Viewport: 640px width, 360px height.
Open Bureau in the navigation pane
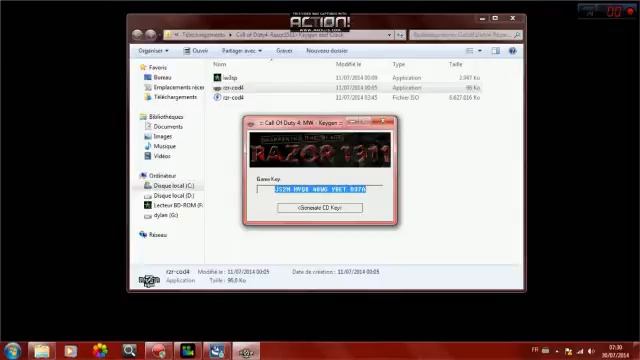tap(162, 77)
